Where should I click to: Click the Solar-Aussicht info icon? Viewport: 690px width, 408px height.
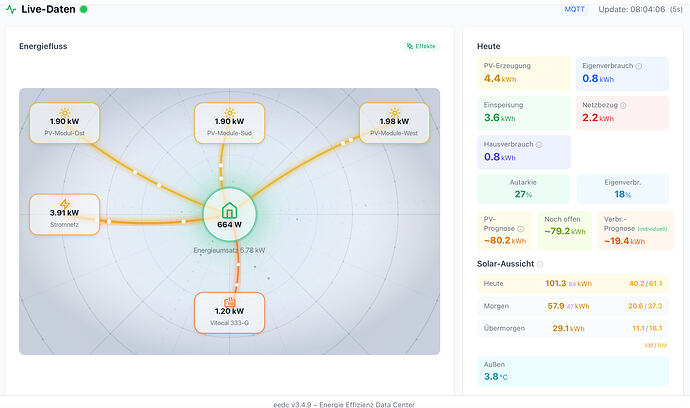(x=540, y=264)
